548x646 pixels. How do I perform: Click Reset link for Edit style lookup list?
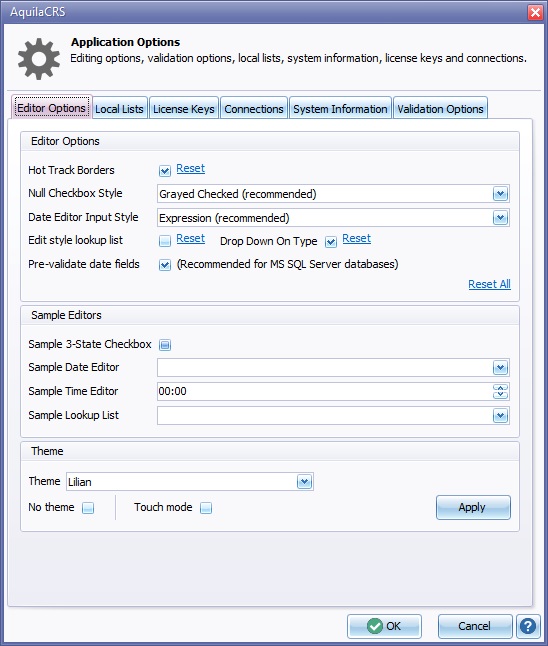coord(190,239)
